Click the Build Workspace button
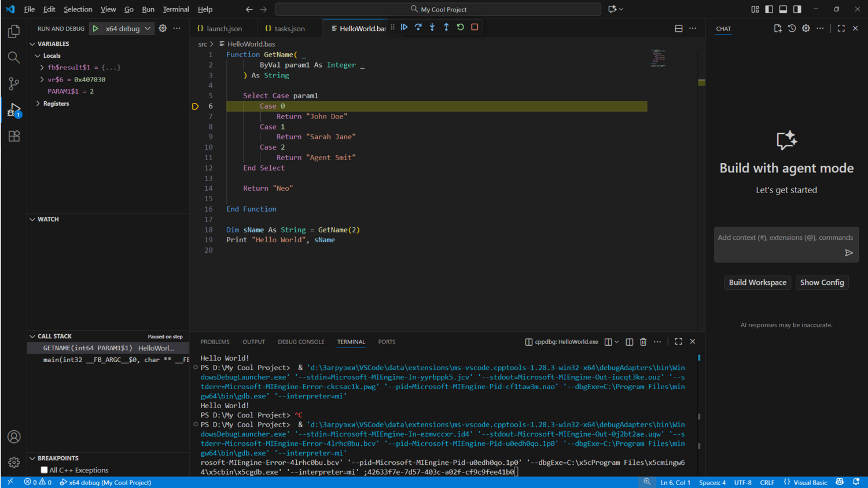The height and width of the screenshot is (488, 868). pos(757,282)
